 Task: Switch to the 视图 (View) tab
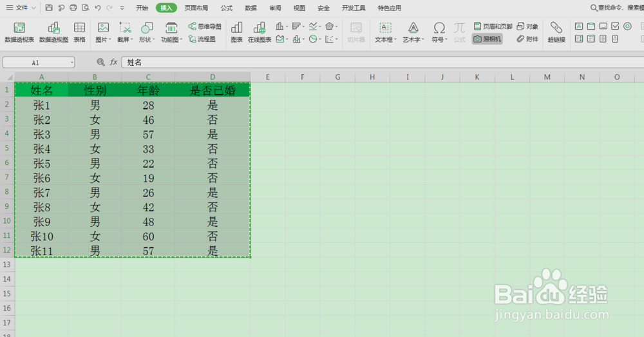[x=299, y=8]
